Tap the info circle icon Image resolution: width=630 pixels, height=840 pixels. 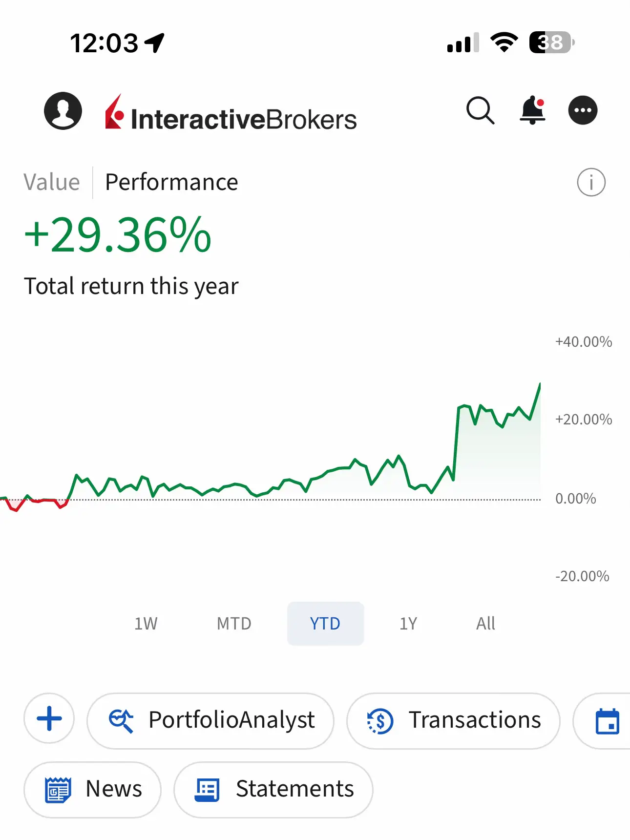(x=591, y=183)
